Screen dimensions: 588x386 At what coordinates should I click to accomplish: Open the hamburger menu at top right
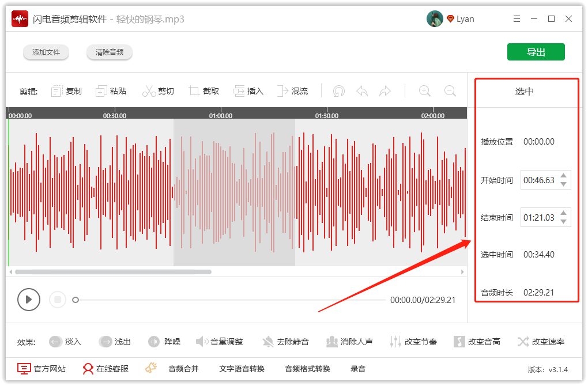(x=517, y=18)
